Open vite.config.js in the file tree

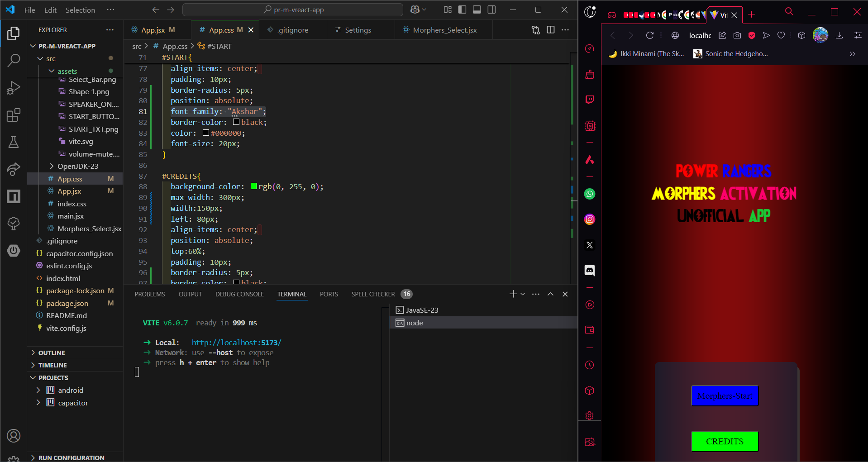66,328
